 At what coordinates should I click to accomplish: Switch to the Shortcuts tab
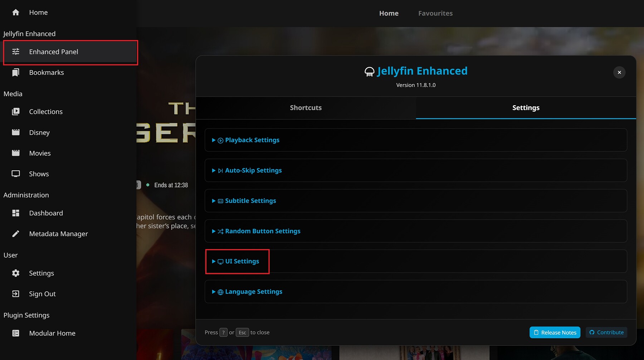click(306, 108)
